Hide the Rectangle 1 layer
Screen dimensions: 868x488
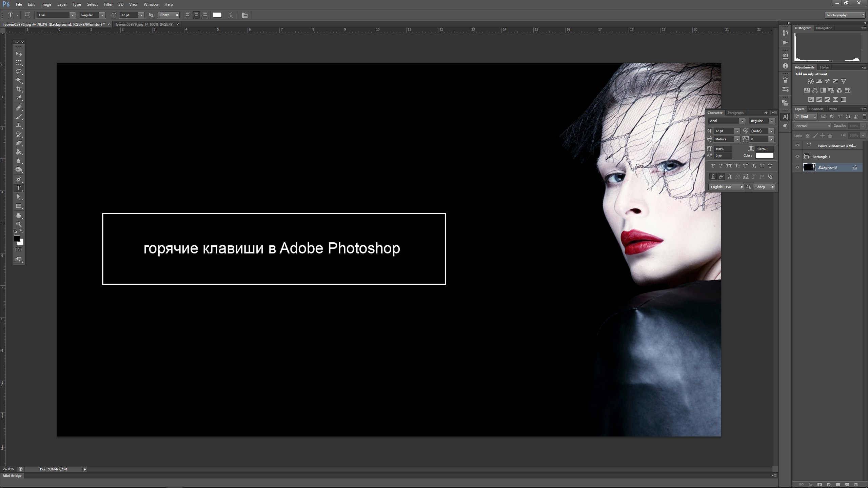(797, 157)
